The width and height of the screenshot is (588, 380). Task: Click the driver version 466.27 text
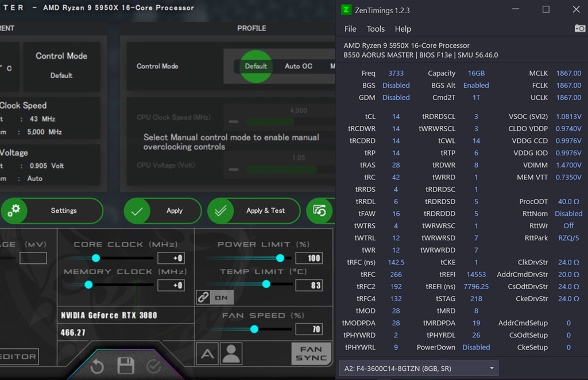[x=73, y=332]
